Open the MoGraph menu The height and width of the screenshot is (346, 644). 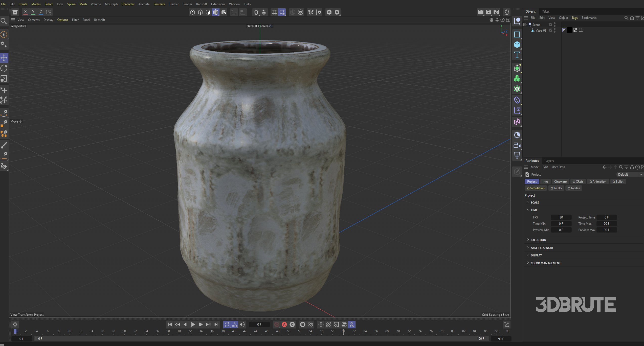[x=111, y=4]
